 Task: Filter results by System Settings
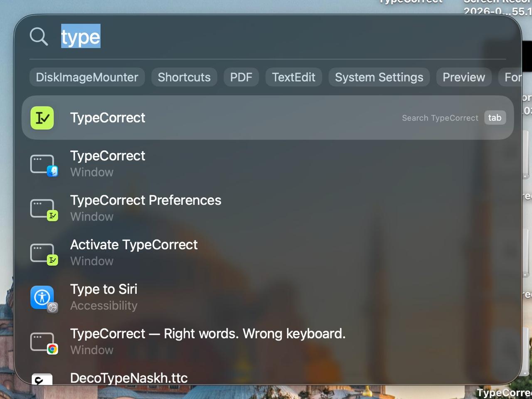(x=379, y=77)
